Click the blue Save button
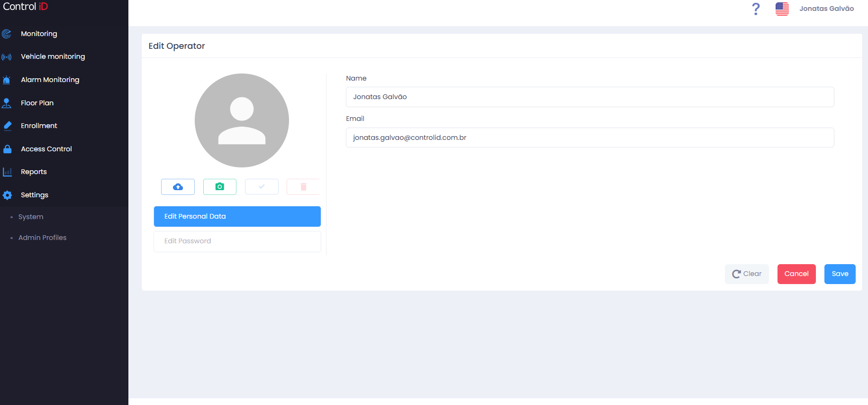The height and width of the screenshot is (405, 868). pyautogui.click(x=840, y=274)
